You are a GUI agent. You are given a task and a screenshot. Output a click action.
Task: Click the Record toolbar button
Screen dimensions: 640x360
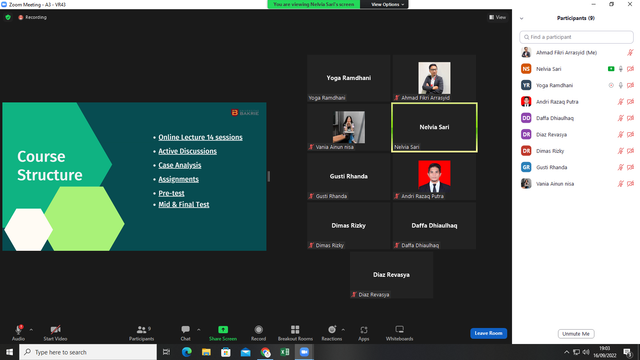258,333
